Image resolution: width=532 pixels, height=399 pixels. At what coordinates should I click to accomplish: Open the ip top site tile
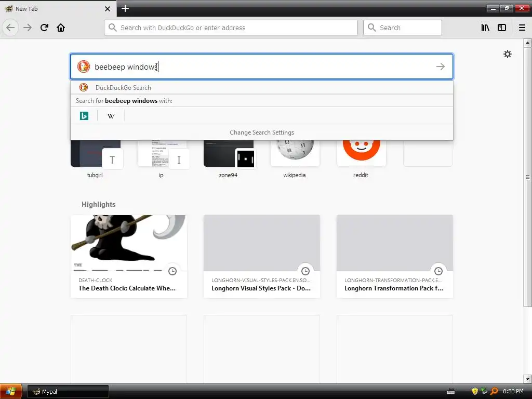coord(162,159)
